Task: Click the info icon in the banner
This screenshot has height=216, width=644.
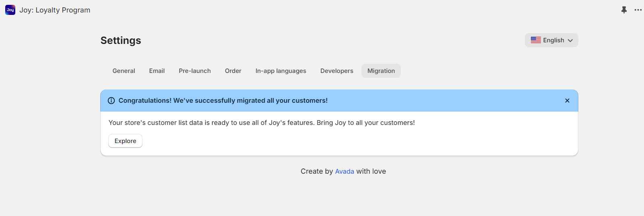Action: tap(111, 101)
